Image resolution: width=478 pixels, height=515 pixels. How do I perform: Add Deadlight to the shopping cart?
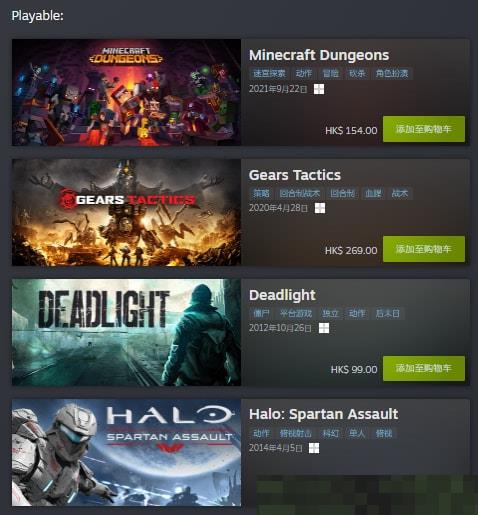[x=424, y=368]
